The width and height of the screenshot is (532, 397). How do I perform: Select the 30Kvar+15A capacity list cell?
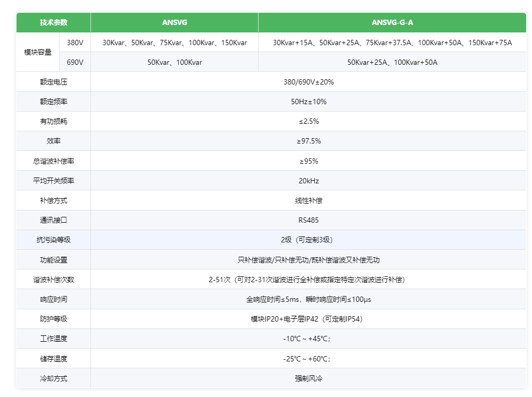pos(392,43)
